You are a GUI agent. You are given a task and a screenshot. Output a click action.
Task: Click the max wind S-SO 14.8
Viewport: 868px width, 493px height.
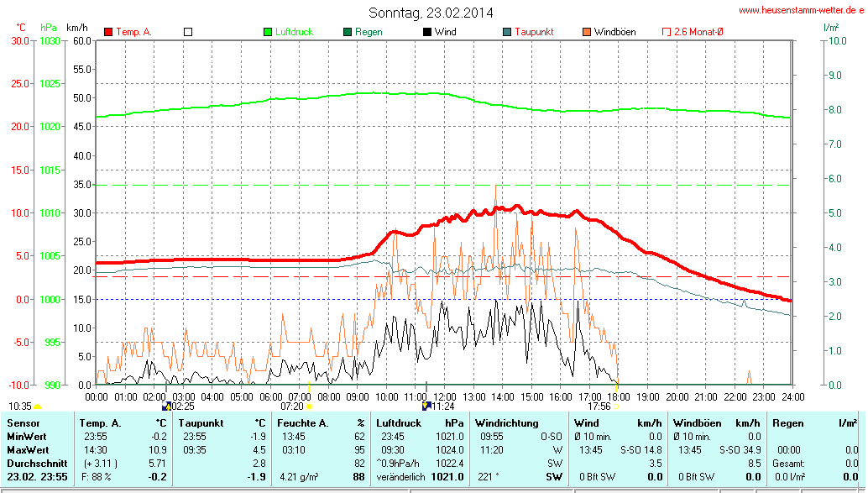(641, 450)
